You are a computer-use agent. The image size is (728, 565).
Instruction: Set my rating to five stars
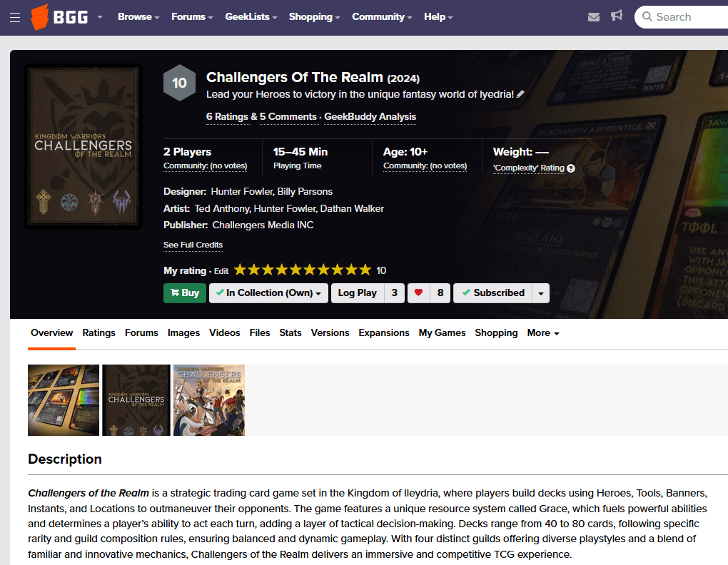(x=295, y=270)
